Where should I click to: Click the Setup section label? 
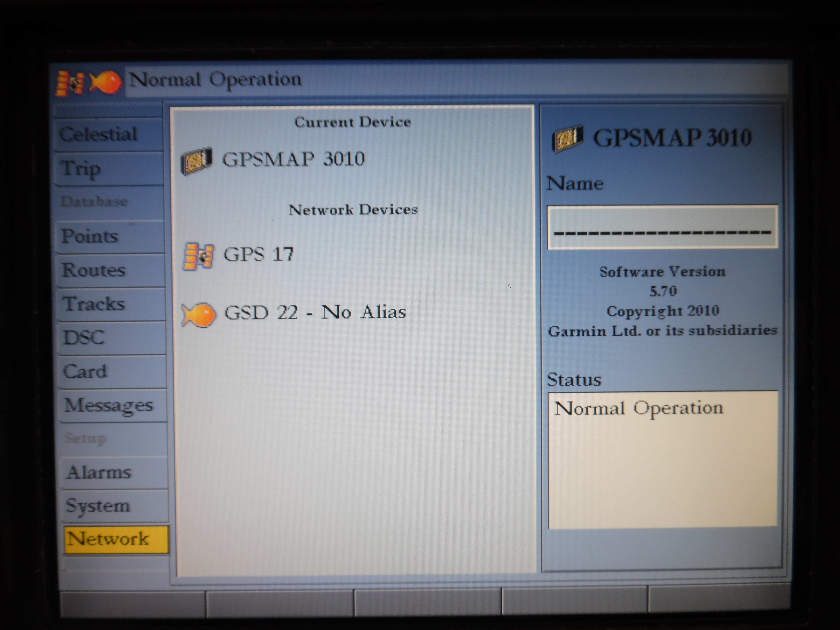(85, 439)
